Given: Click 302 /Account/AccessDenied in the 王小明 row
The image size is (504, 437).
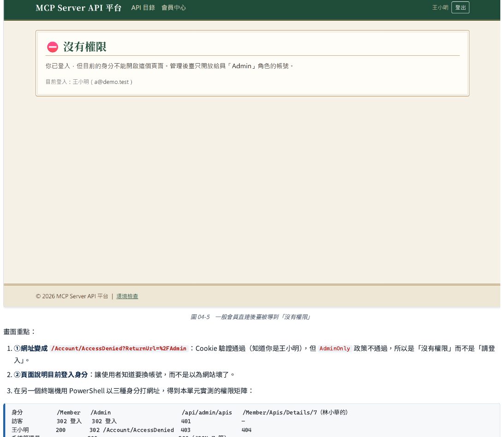Looking at the screenshot, I should [x=132, y=430].
